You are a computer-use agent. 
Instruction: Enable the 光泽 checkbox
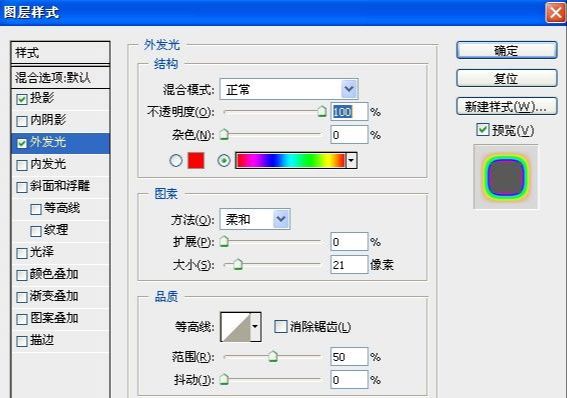tap(22, 253)
